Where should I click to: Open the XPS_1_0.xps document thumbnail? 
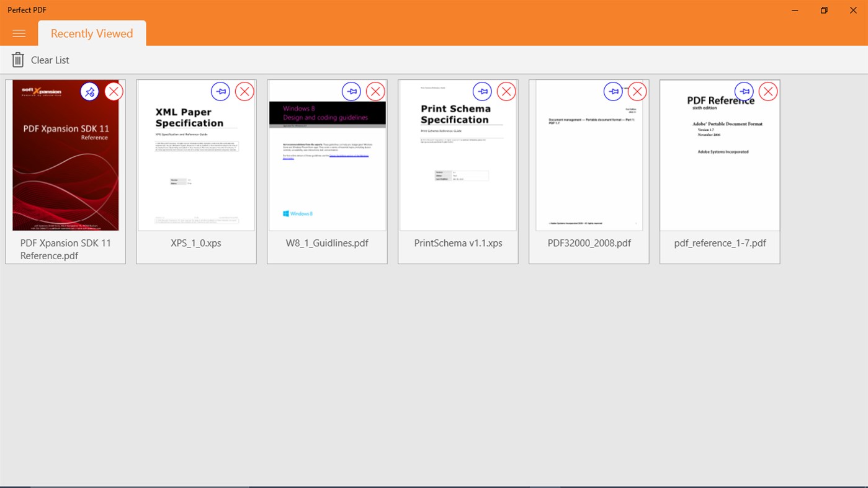[x=196, y=161]
